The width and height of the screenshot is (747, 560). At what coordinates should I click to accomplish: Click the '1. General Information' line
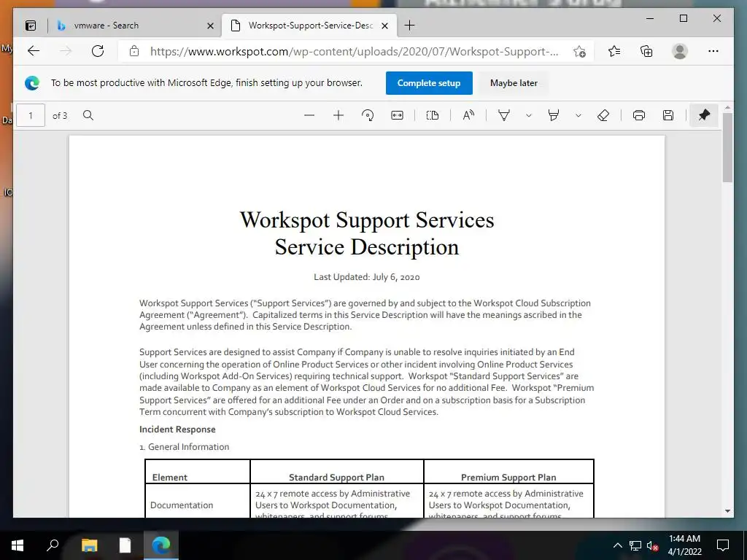tap(185, 447)
